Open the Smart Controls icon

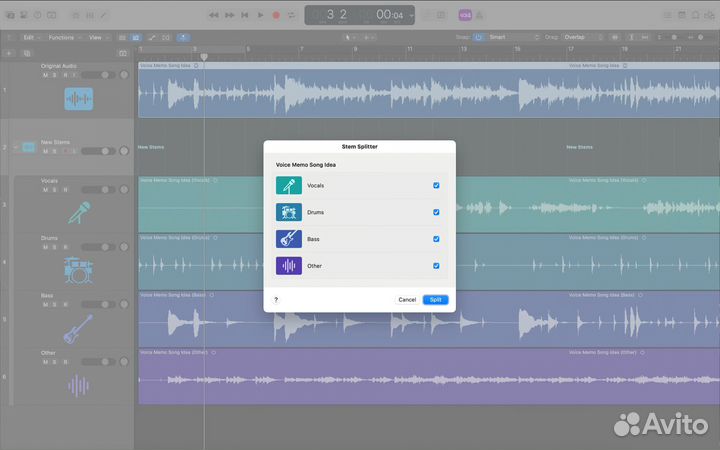pyautogui.click(x=76, y=15)
